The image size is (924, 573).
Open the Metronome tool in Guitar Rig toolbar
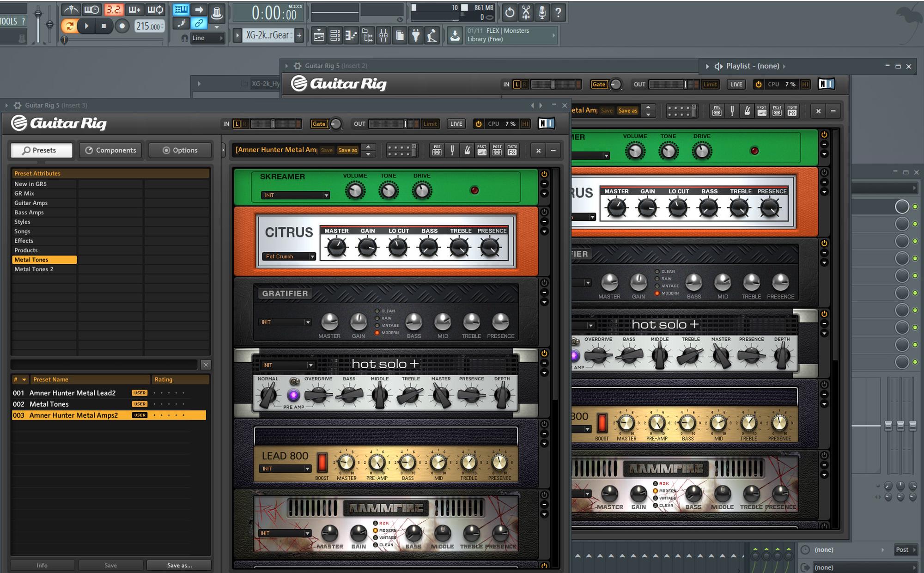(x=467, y=150)
